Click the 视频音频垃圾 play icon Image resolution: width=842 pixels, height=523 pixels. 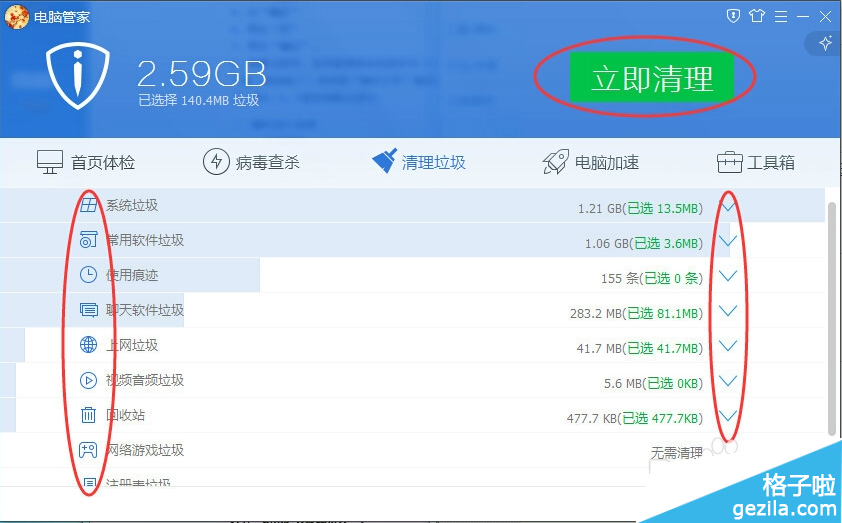click(89, 380)
